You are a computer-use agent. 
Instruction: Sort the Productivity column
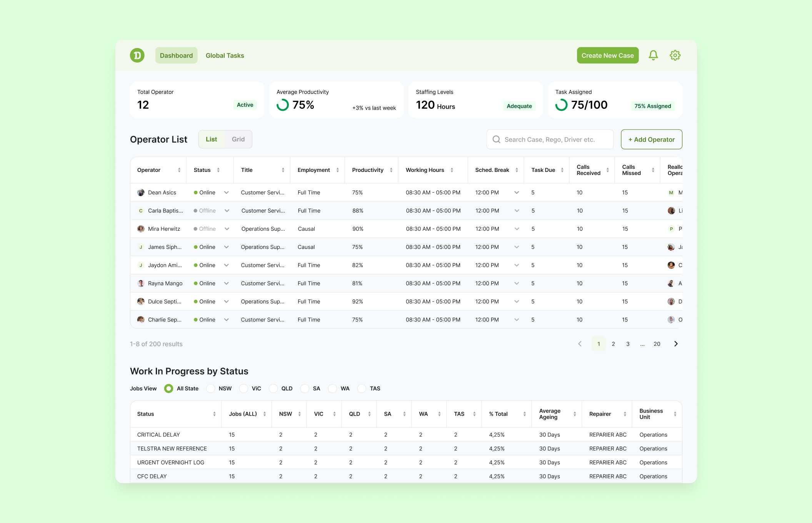(391, 170)
